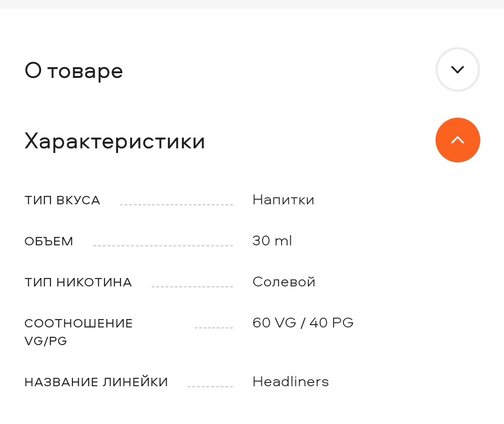Image resolution: width=504 pixels, height=424 pixels.
Task: Click the white upward chevron icon
Action: point(457,140)
